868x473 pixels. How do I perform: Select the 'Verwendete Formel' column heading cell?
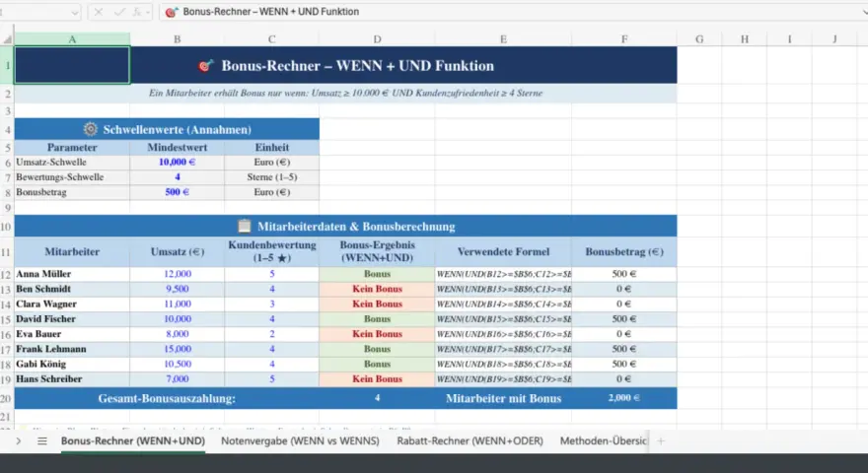coord(503,251)
